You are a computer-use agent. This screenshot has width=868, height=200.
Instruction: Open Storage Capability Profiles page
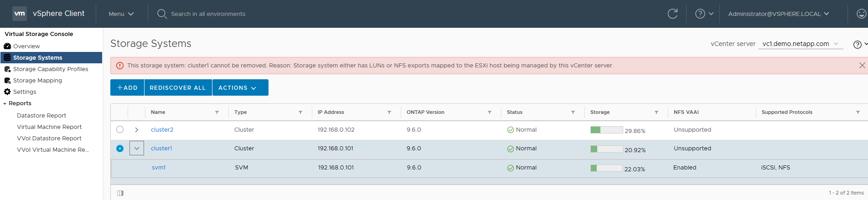[x=51, y=69]
